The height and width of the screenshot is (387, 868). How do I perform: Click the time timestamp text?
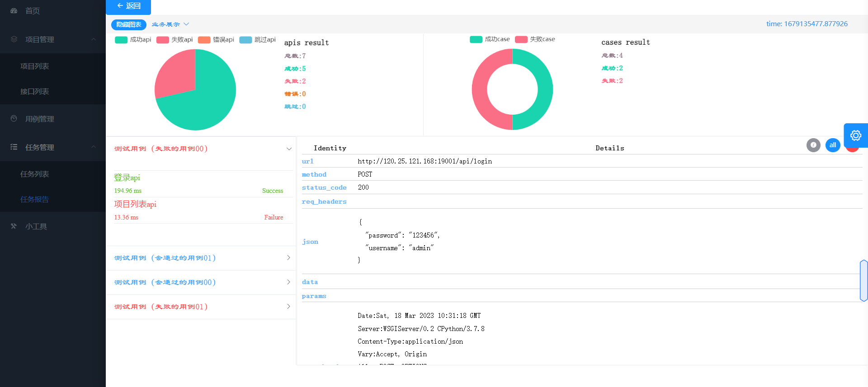807,24
